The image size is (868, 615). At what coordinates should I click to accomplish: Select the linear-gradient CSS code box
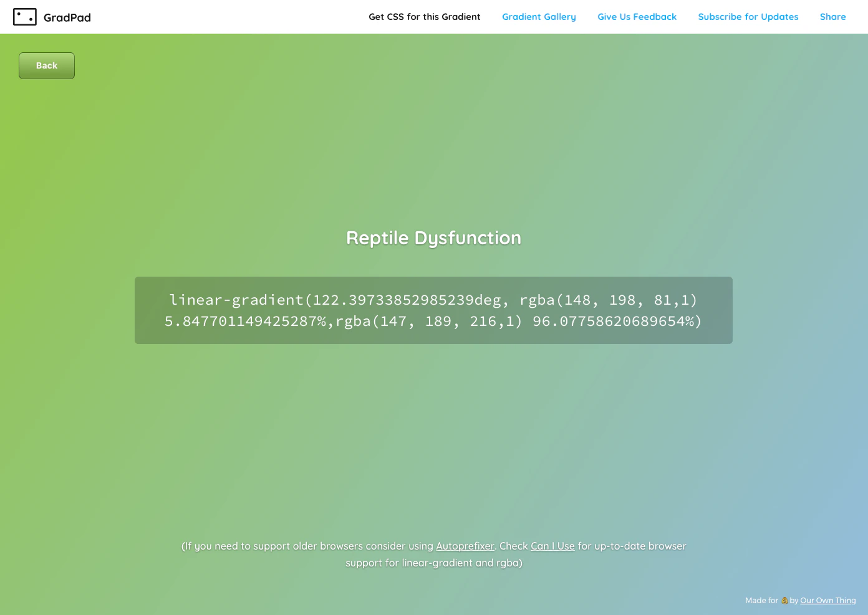(x=433, y=310)
